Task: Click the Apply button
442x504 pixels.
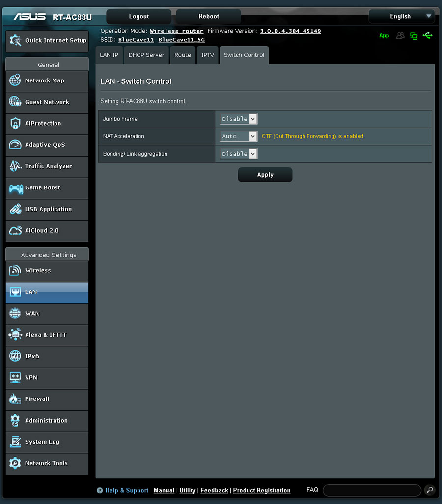Action: [265, 175]
